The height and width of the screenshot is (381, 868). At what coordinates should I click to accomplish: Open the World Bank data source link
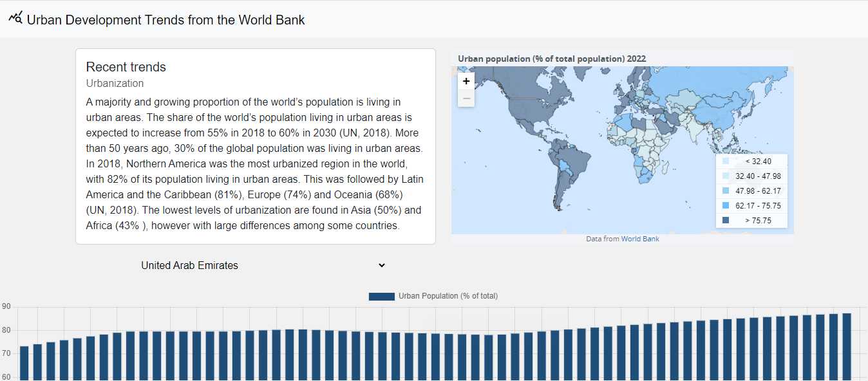pyautogui.click(x=639, y=239)
